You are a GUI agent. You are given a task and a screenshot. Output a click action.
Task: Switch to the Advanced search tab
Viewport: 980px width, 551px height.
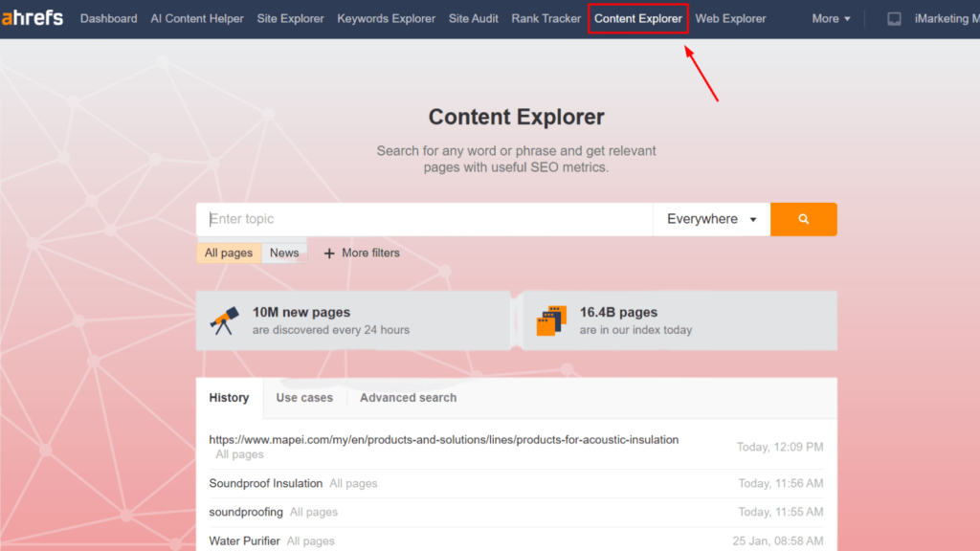point(408,398)
